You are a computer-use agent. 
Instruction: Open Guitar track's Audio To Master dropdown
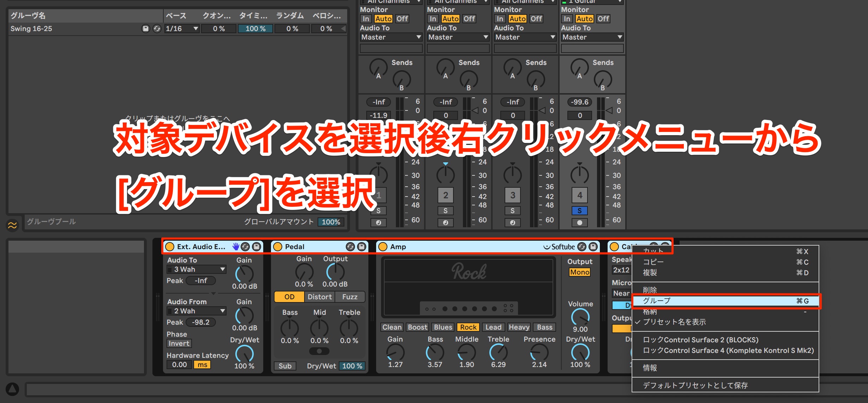pos(592,37)
